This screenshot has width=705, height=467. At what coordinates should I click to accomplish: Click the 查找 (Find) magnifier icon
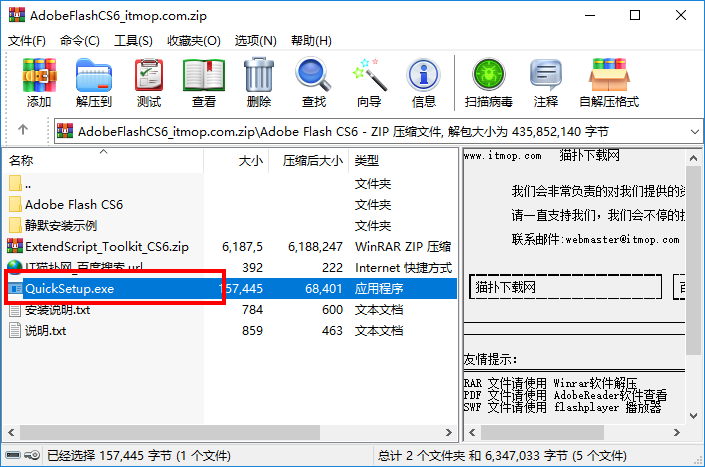313,75
